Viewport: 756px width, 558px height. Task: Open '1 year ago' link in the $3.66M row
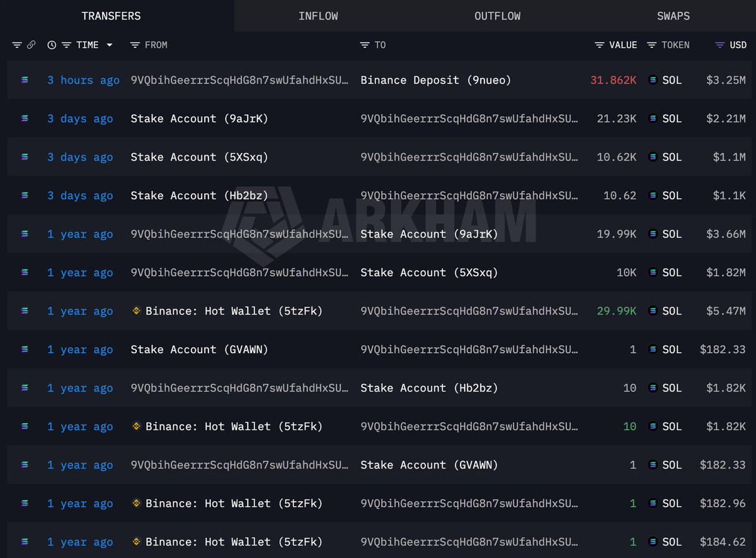click(80, 234)
